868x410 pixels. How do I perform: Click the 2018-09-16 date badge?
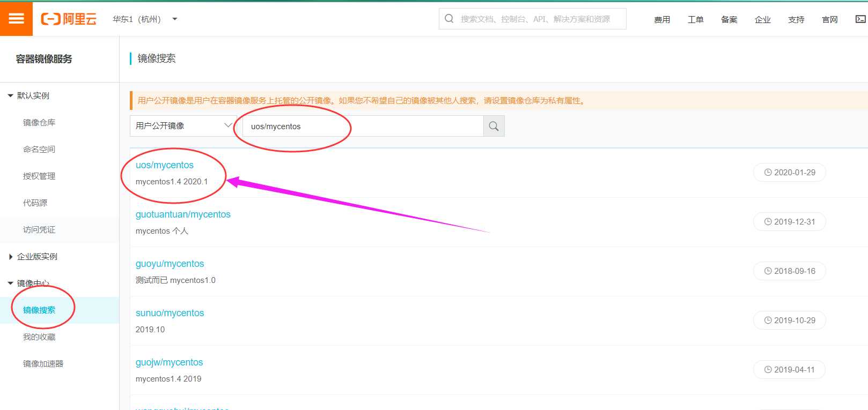(789, 271)
